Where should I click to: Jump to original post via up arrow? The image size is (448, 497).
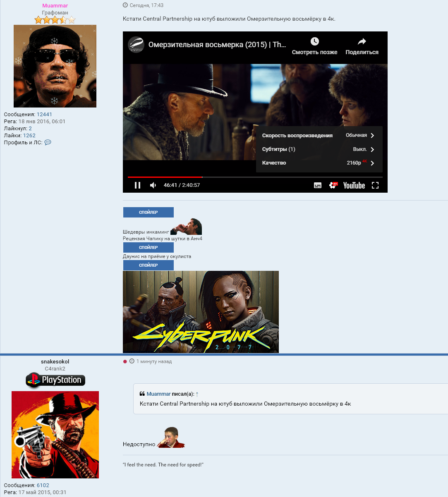click(x=197, y=394)
